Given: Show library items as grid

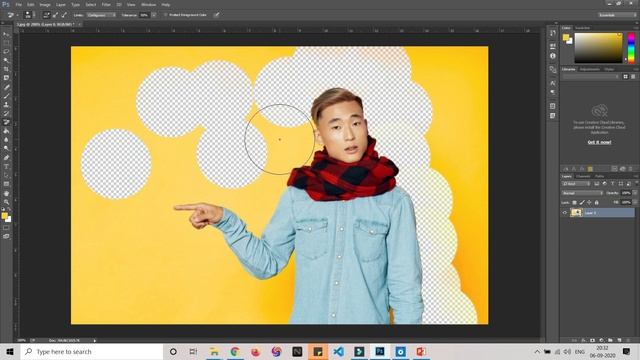Looking at the screenshot, I should point(625,76).
